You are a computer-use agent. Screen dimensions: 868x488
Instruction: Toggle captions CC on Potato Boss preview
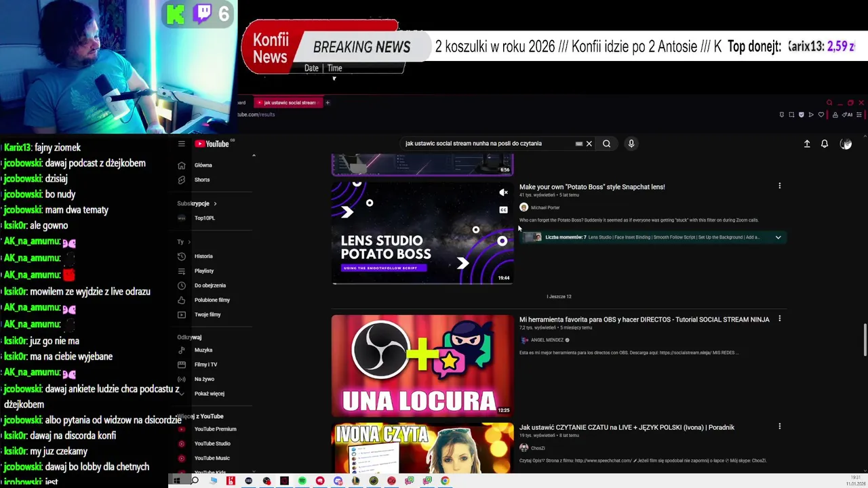(503, 210)
